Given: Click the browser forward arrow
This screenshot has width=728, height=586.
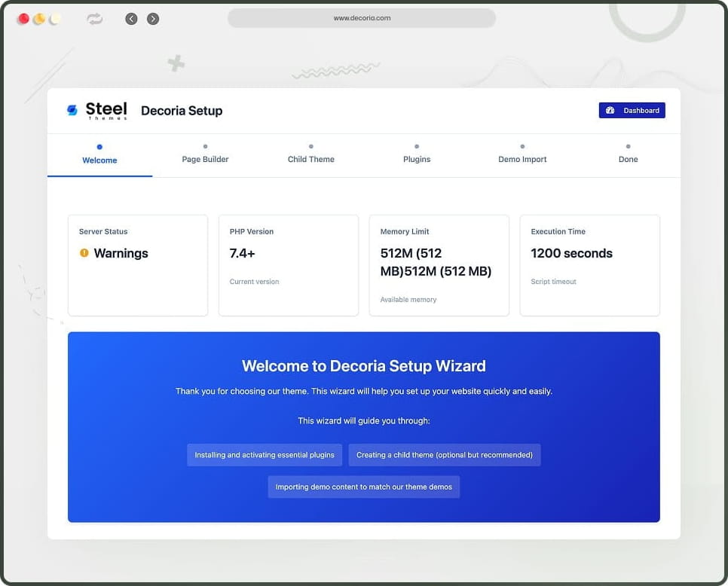Looking at the screenshot, I should (x=153, y=18).
